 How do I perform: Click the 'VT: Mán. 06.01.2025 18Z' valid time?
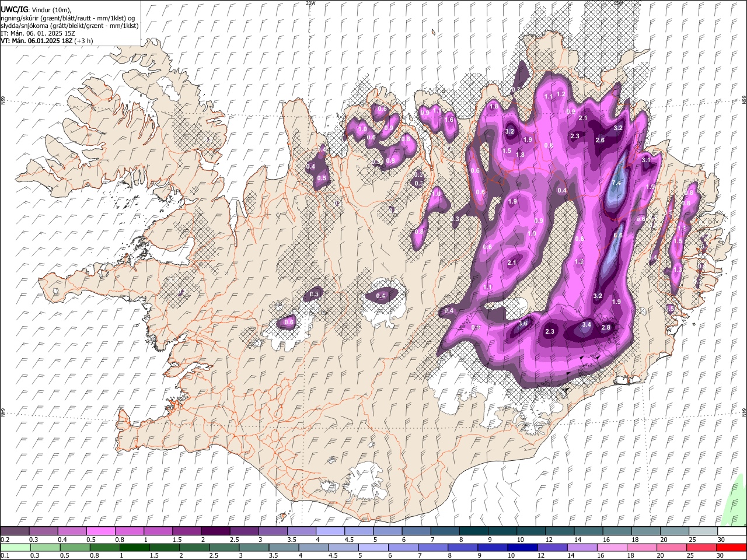pyautogui.click(x=37, y=41)
